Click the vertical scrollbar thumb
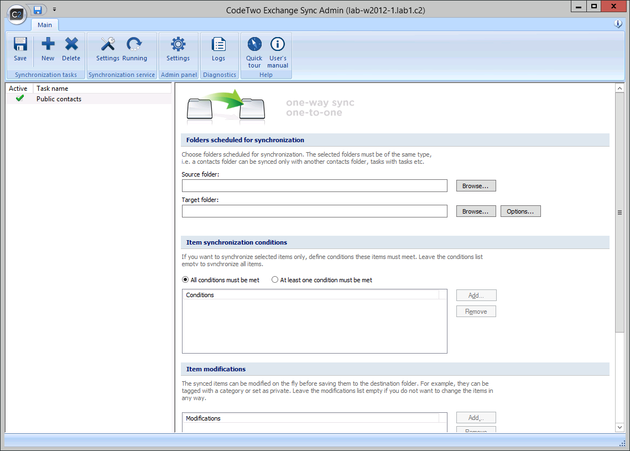This screenshot has height=451, width=630. (619, 213)
